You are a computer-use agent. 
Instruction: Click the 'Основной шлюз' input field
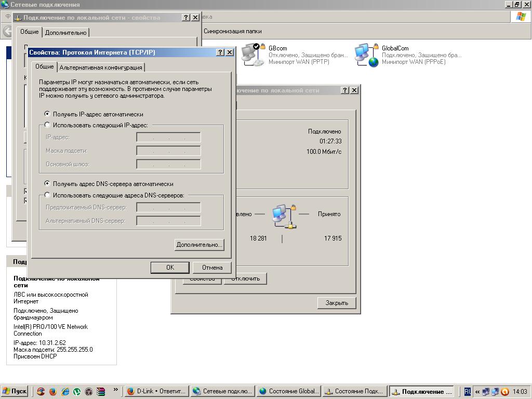coord(168,164)
